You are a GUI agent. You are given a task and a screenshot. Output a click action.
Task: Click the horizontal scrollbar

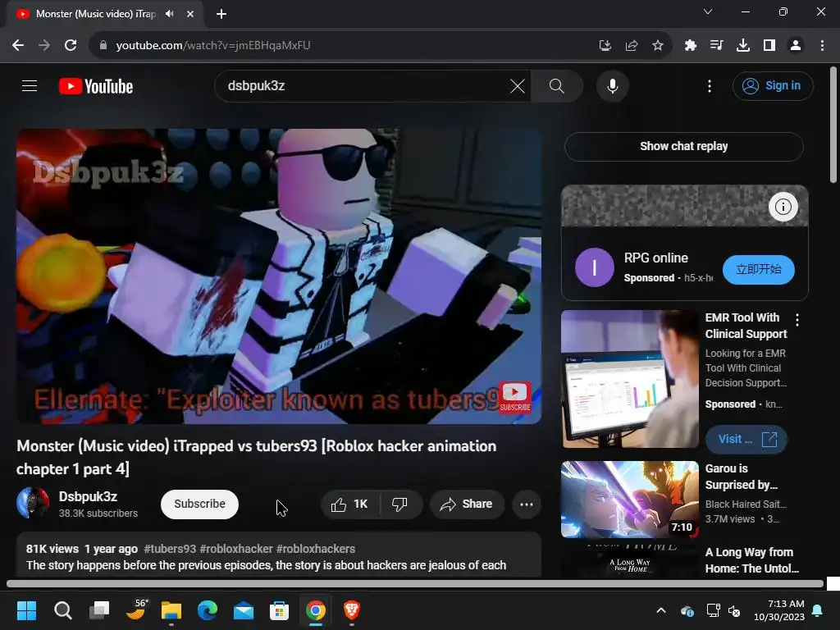(414, 583)
